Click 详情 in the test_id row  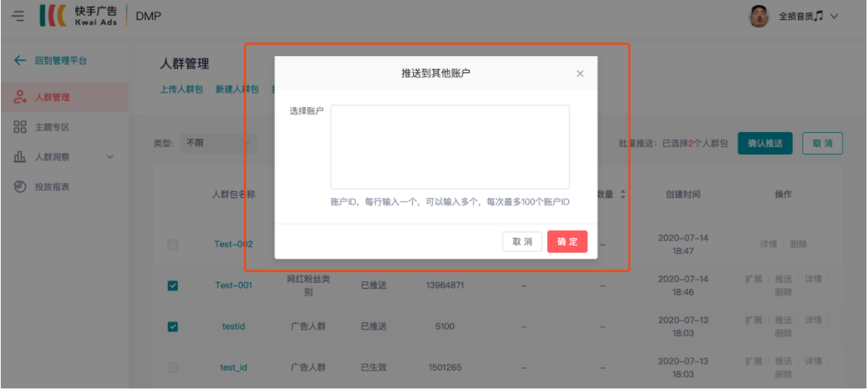(813, 361)
